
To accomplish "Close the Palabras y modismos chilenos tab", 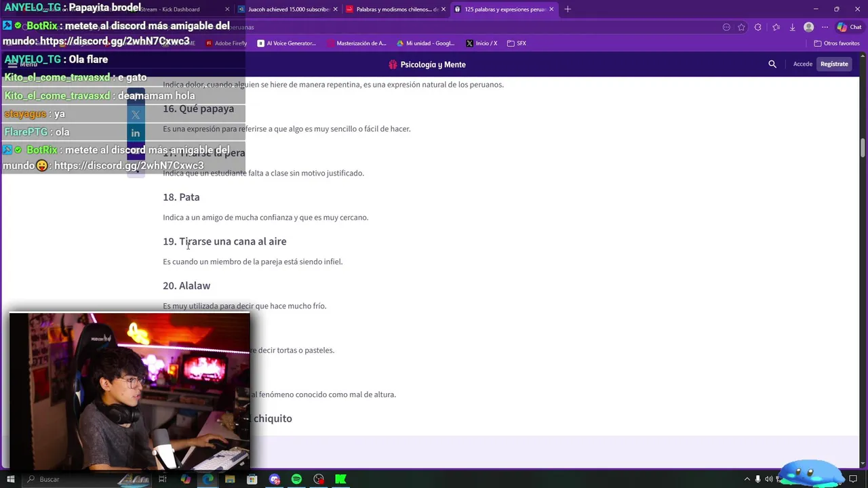I will tap(443, 9).
